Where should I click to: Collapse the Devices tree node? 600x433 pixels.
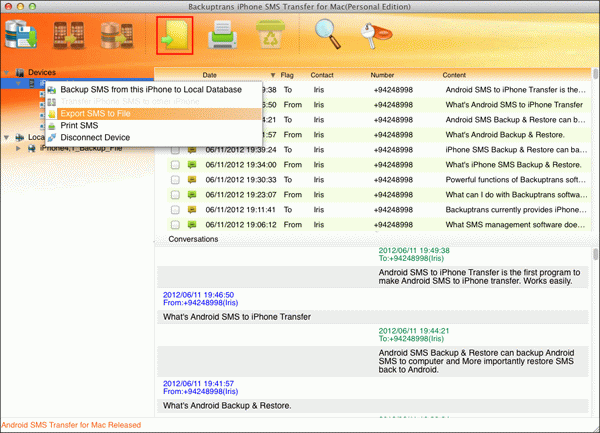click(7, 72)
